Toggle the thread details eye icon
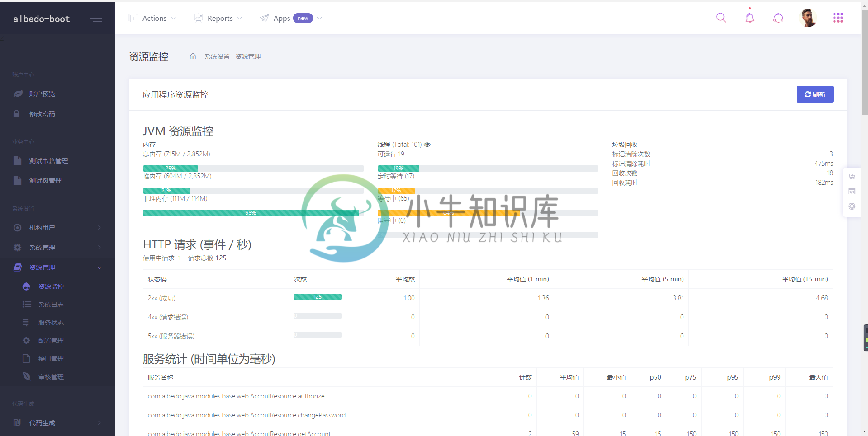Screen dimensions: 868x436 [x=427, y=145]
